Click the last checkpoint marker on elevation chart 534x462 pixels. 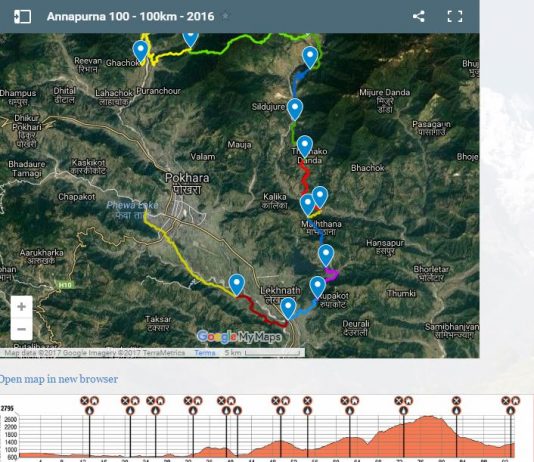point(511,410)
